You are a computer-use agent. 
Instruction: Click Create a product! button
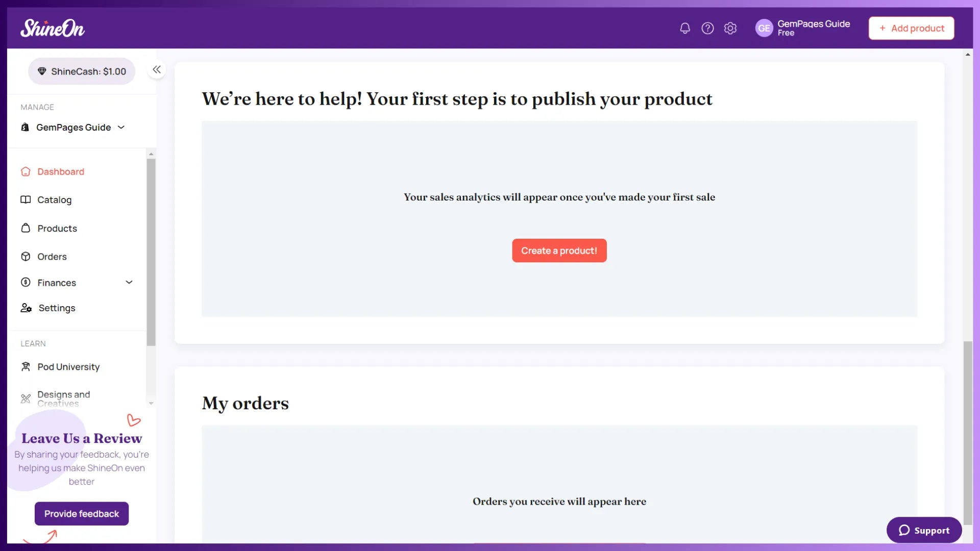[x=559, y=251]
